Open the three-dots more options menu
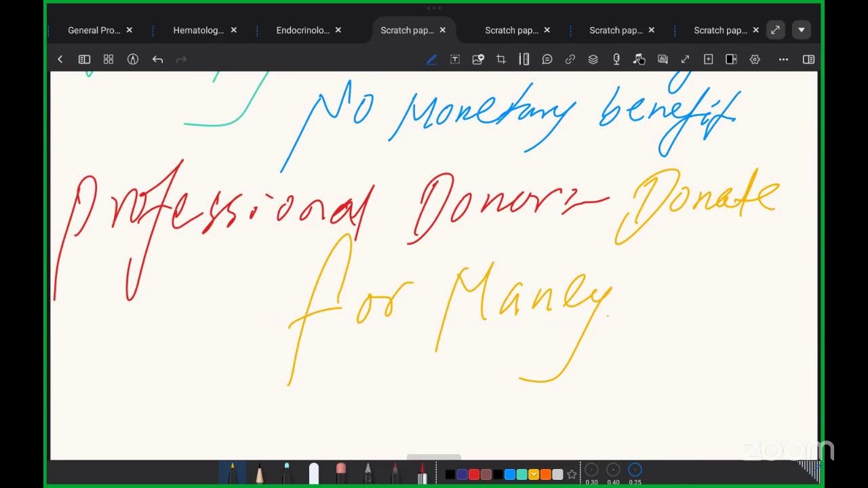Viewport: 868px width, 488px height. (x=783, y=60)
